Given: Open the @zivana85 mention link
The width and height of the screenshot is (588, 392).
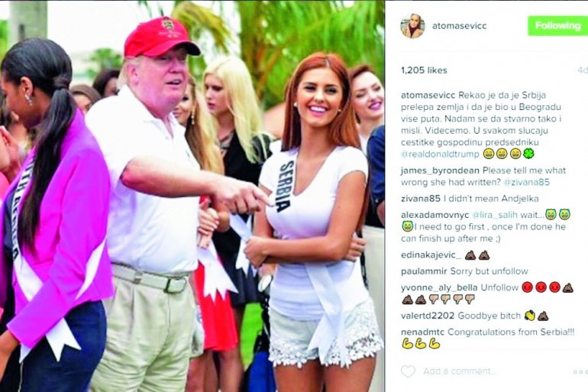Looking at the screenshot, I should 526,183.
